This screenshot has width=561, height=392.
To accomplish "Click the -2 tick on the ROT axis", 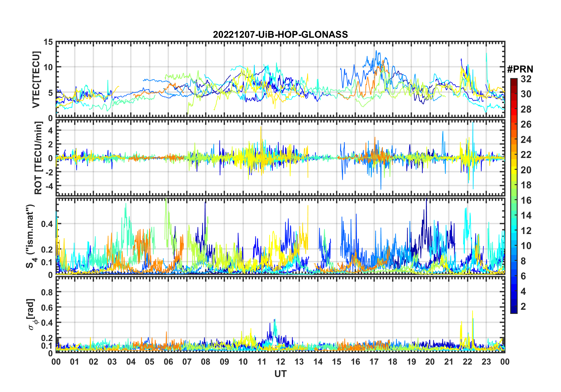I will [x=49, y=172].
